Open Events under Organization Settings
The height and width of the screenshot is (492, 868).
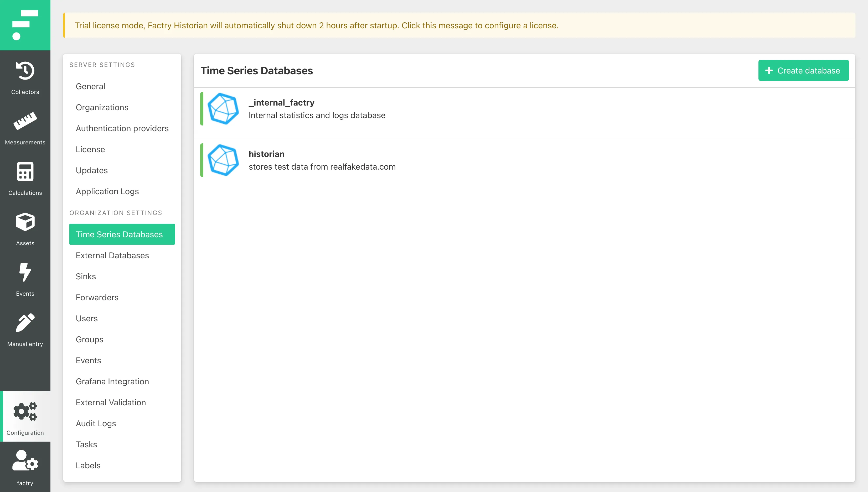point(122,360)
